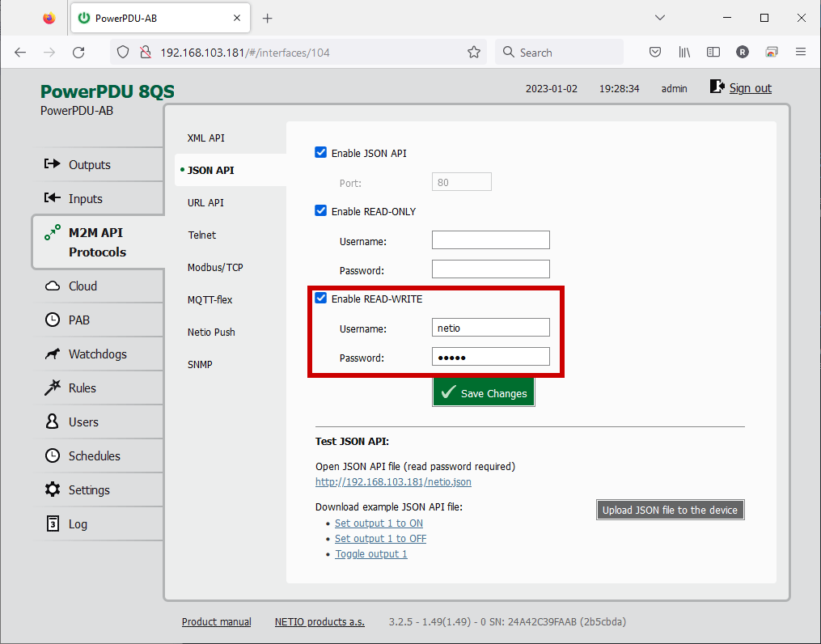Open the tracking protection shield
821x644 pixels.
(x=122, y=53)
